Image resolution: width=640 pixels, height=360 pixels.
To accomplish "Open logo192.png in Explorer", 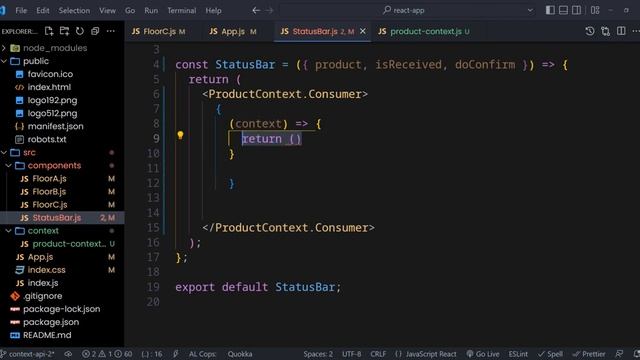I will click(x=52, y=100).
